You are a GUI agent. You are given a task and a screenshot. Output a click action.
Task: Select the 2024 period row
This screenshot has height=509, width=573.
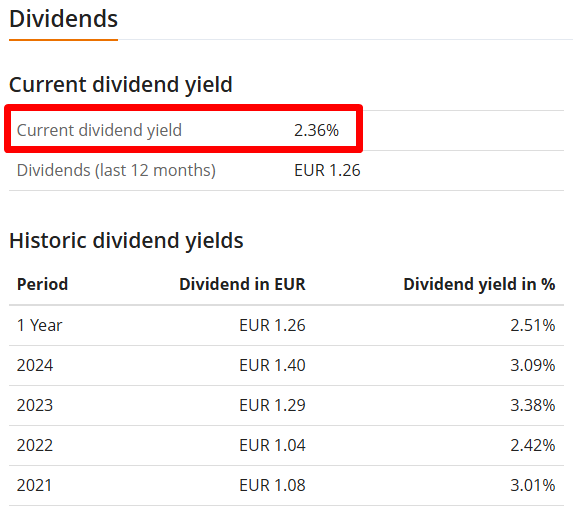point(286,365)
